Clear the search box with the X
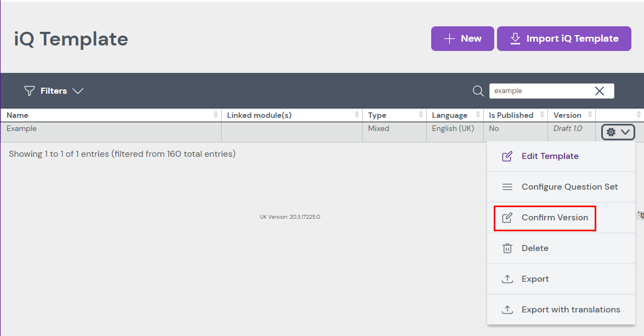Viewport: 644px width, 336px height. click(x=599, y=90)
